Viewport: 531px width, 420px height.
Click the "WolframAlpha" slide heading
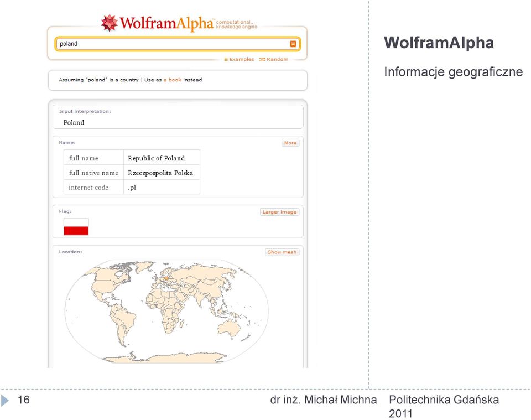(x=439, y=43)
